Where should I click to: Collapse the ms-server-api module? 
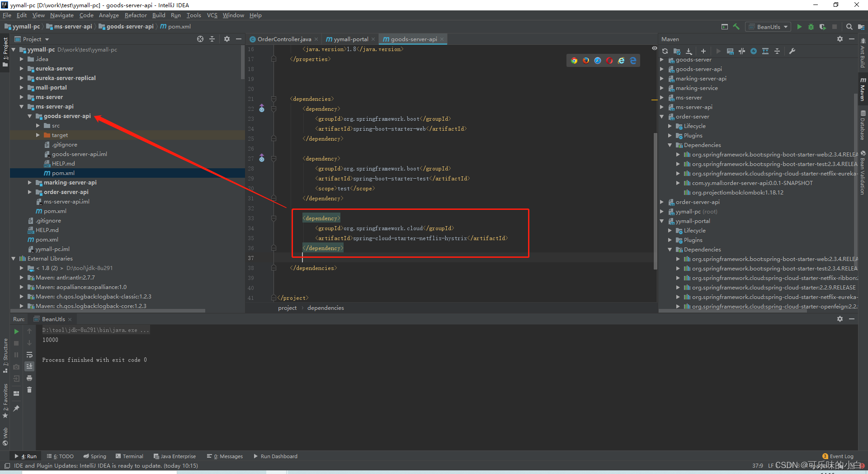pyautogui.click(x=21, y=107)
